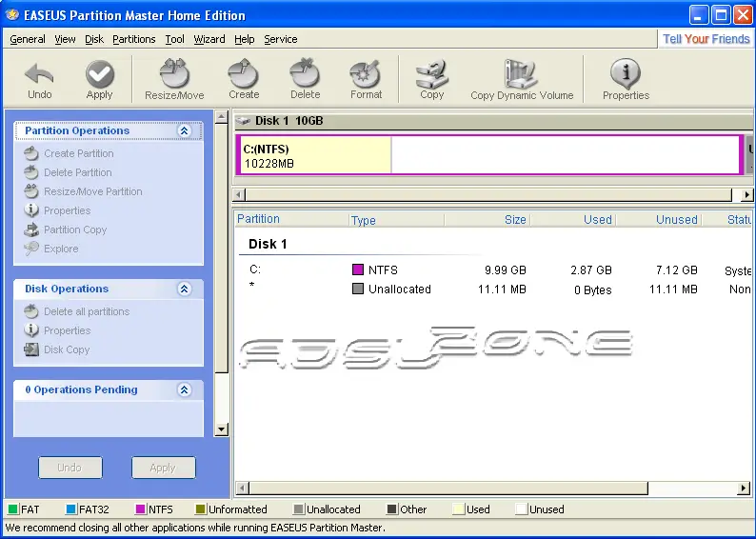
Task: Open the View menu
Action: (x=65, y=39)
